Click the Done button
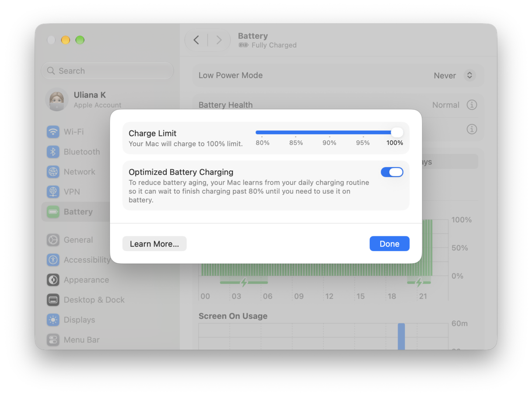This screenshot has height=396, width=532. pyautogui.click(x=389, y=244)
